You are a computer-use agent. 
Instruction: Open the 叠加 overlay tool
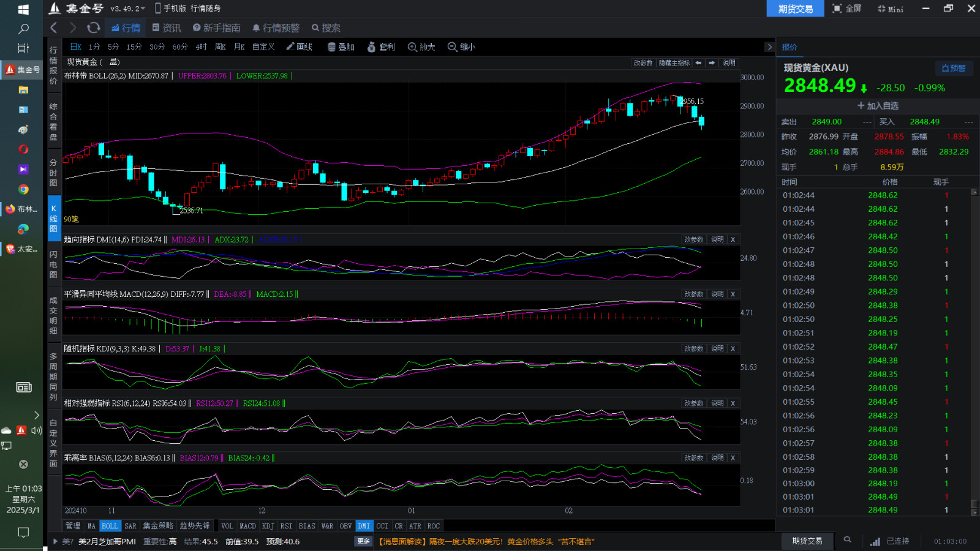tap(341, 47)
